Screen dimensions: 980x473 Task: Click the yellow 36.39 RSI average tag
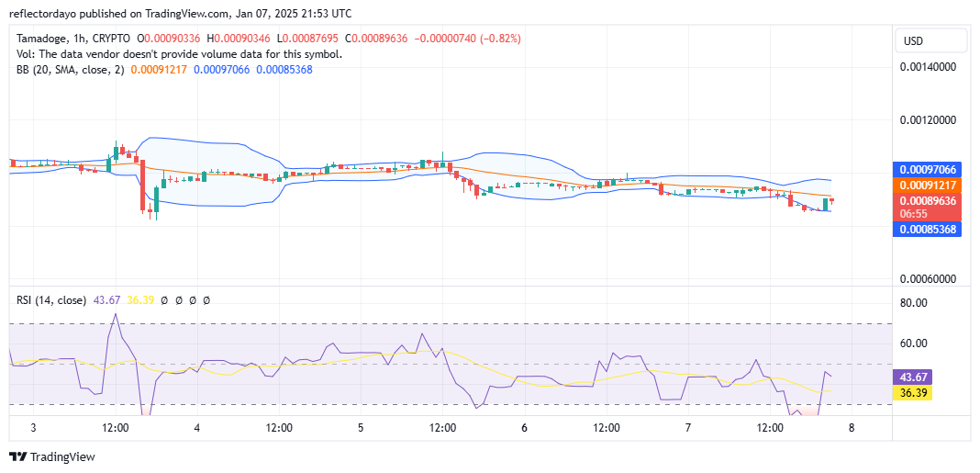pos(914,392)
